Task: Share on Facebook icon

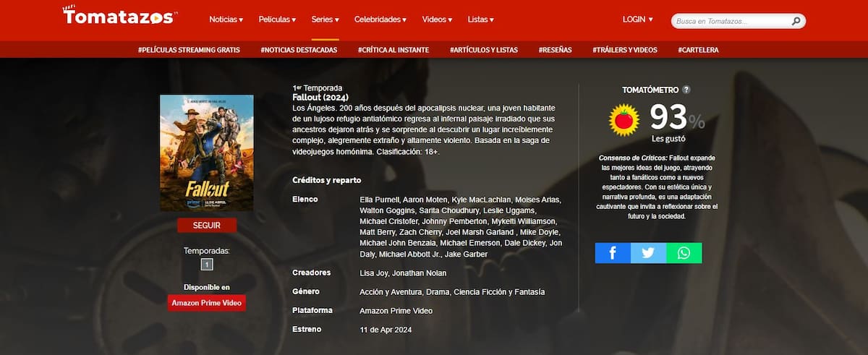Action: [613, 253]
